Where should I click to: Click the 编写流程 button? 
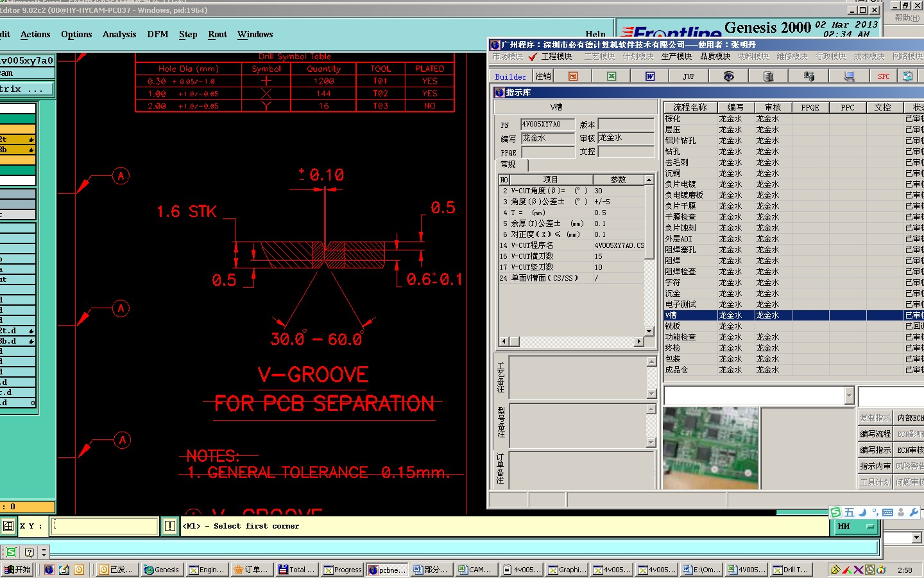coord(875,434)
